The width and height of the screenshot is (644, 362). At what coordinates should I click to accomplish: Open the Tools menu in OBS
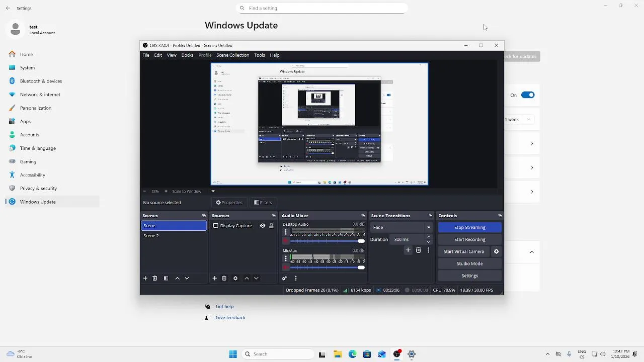[259, 55]
